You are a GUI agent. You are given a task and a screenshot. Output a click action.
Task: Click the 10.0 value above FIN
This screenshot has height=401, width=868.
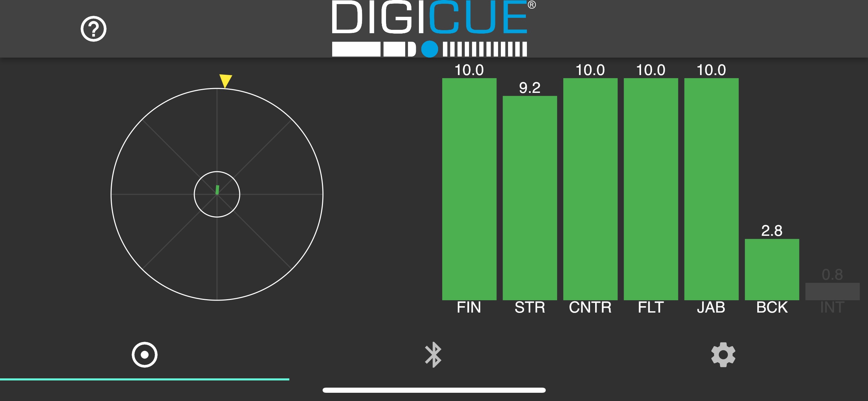tap(469, 70)
